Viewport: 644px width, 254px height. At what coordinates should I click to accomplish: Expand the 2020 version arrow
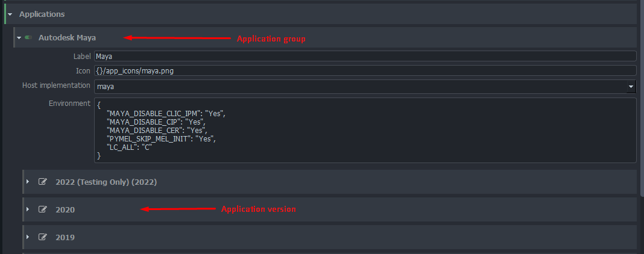pyautogui.click(x=28, y=209)
